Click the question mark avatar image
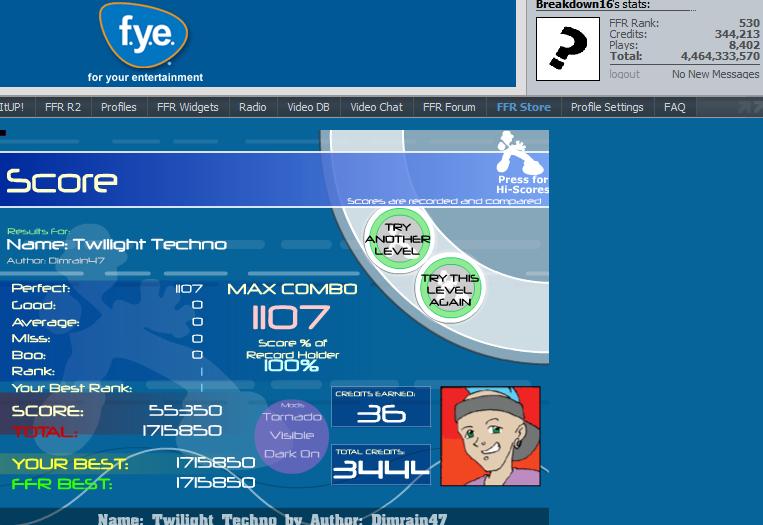This screenshot has width=763, height=525. point(568,49)
